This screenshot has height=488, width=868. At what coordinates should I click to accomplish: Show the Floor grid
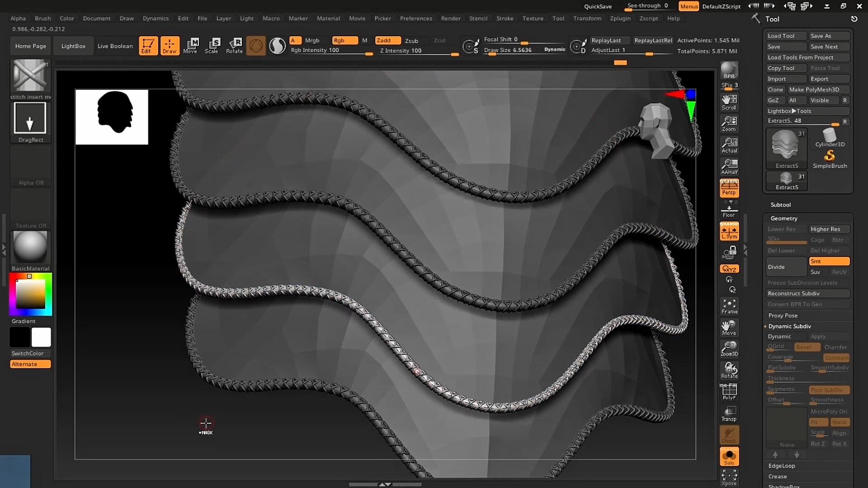click(729, 209)
